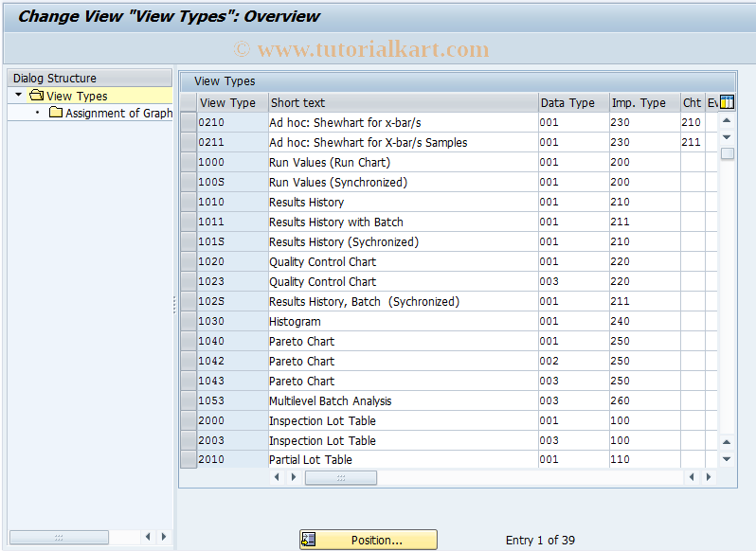This screenshot has width=756, height=551.
Task: Click the Dialog Structure panel header
Action: tap(90, 78)
